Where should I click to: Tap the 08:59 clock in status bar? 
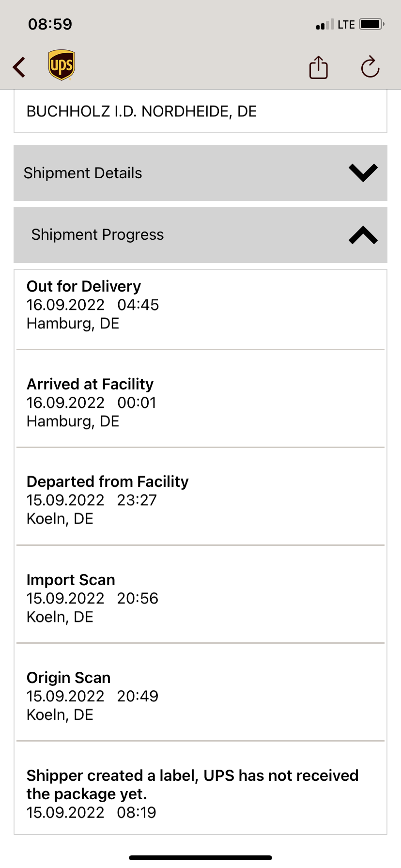(x=50, y=24)
